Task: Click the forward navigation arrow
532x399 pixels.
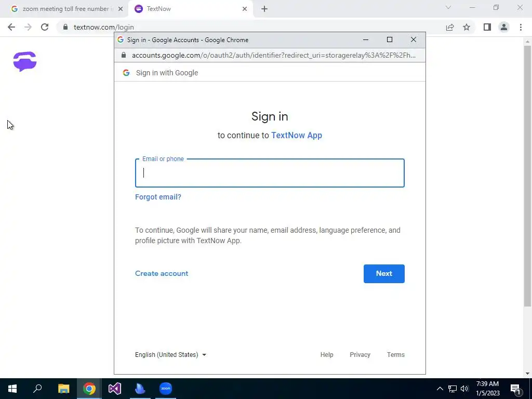Action: click(x=28, y=27)
